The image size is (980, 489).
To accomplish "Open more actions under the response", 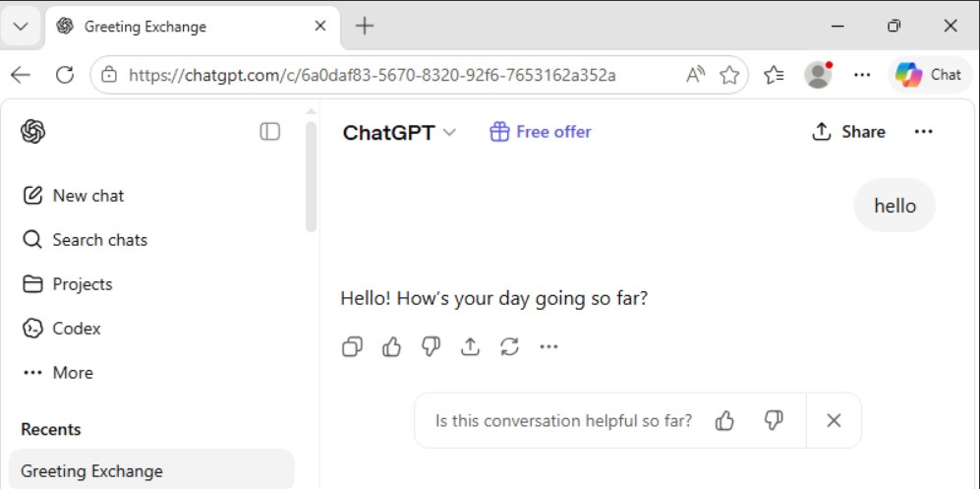I will [548, 346].
